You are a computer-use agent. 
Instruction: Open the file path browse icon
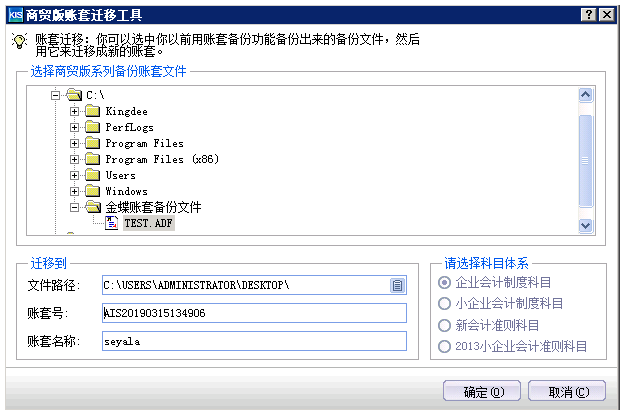[x=398, y=285]
